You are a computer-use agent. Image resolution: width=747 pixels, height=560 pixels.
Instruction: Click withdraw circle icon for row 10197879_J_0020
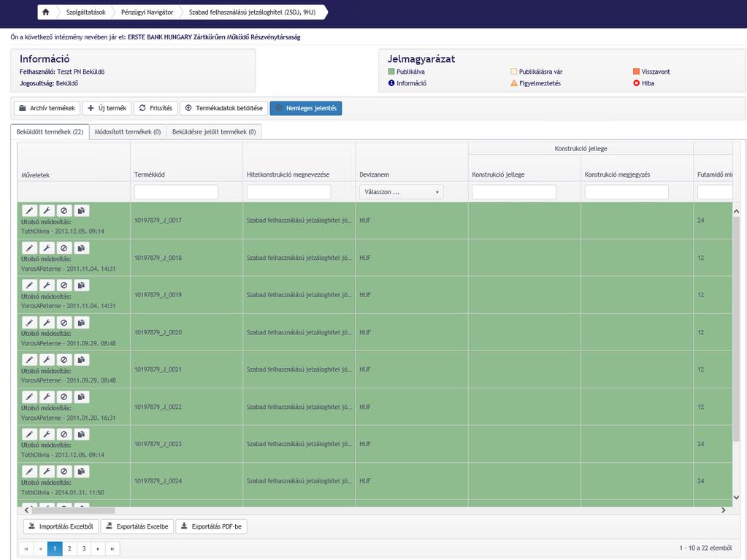tap(64, 323)
